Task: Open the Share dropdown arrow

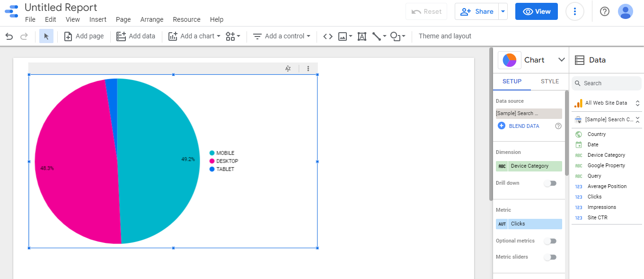Action: click(x=503, y=11)
